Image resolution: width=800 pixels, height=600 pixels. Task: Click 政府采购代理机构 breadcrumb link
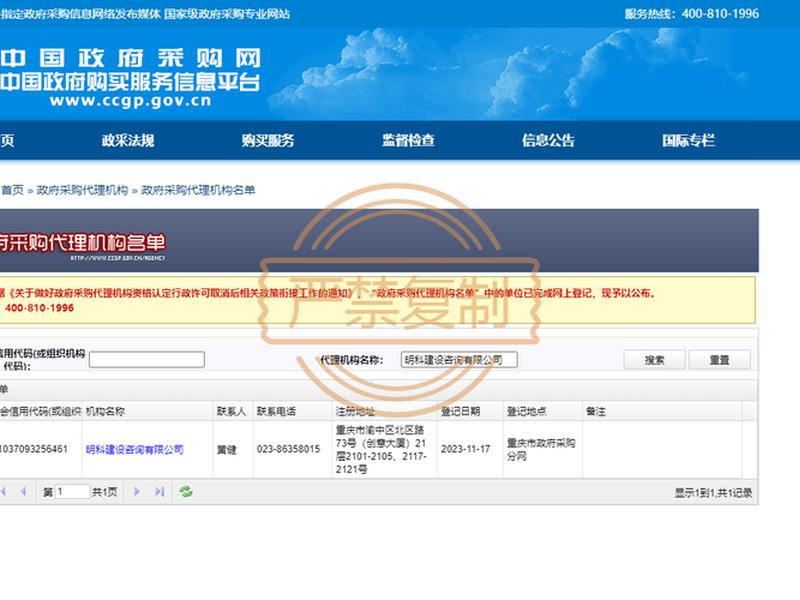[82, 190]
